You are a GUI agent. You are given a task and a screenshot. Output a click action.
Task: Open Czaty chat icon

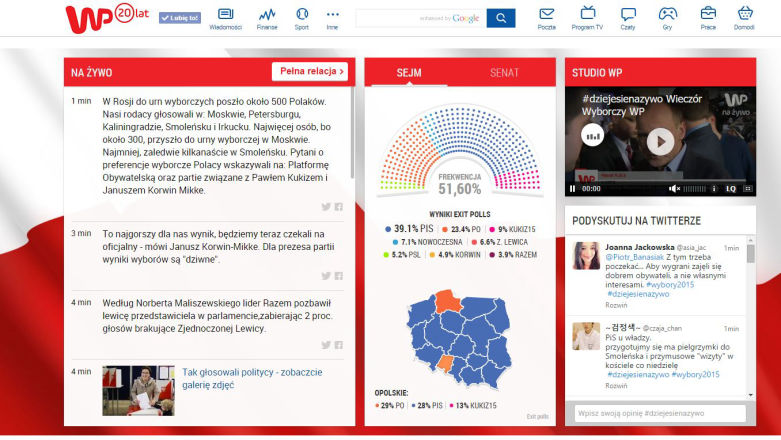pos(628,19)
